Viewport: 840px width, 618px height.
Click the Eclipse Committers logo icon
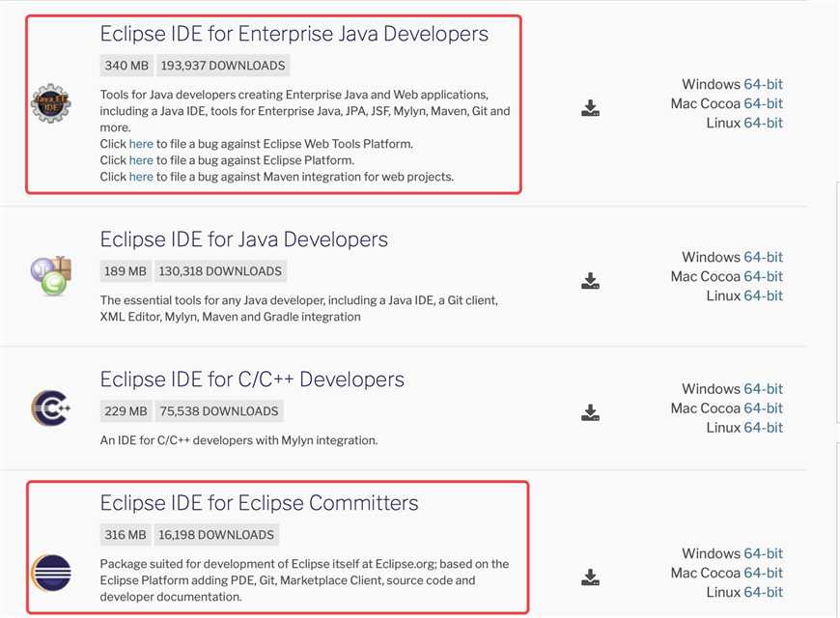tap(51, 573)
